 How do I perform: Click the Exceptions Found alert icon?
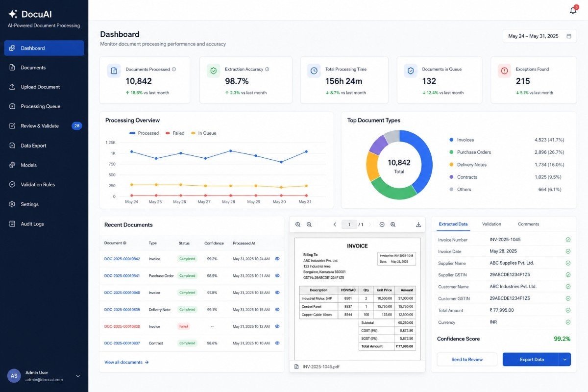pos(504,71)
